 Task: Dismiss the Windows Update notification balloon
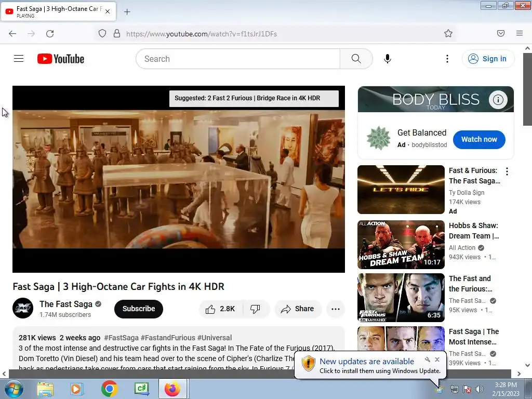[x=437, y=360]
